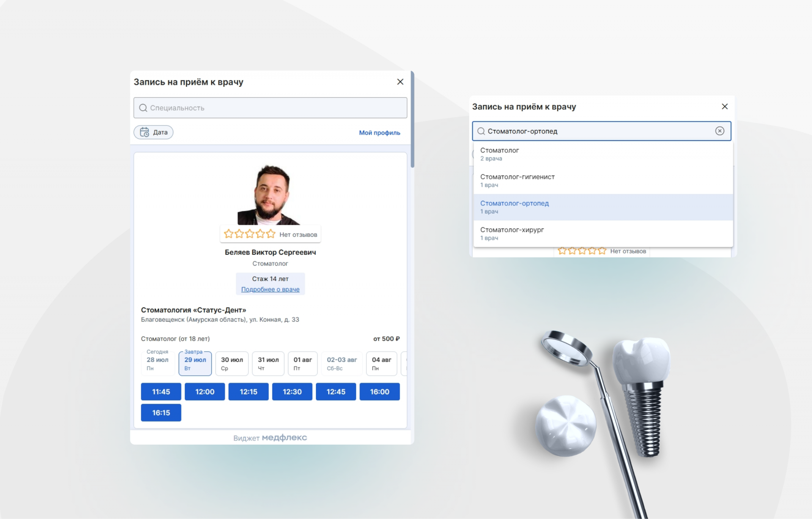The height and width of the screenshot is (519, 812).
Task: Book the 16:00 time slot
Action: [x=379, y=392]
